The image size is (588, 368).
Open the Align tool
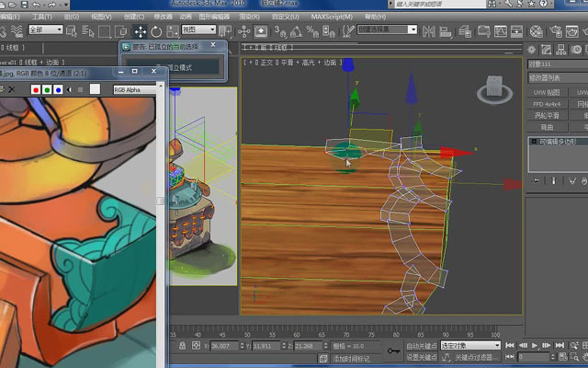point(446,31)
